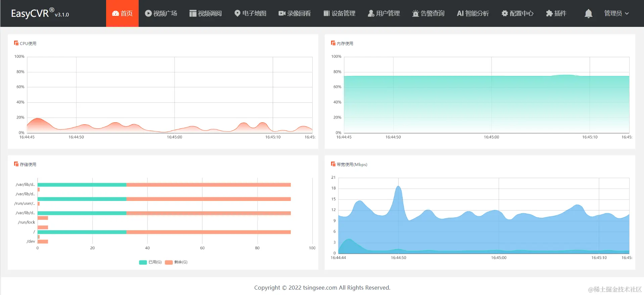The width and height of the screenshot is (644, 295).
Task: Go to 设备管理 device management
Action: pos(339,13)
